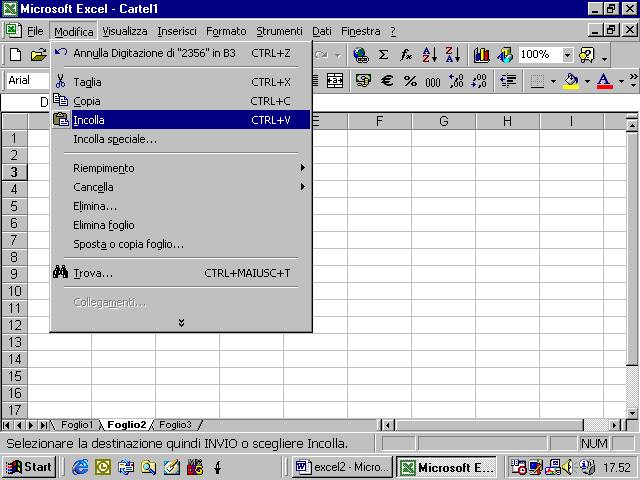Image resolution: width=640 pixels, height=480 pixels.
Task: Click the Drawing toolbar icon
Action: pos(505,55)
